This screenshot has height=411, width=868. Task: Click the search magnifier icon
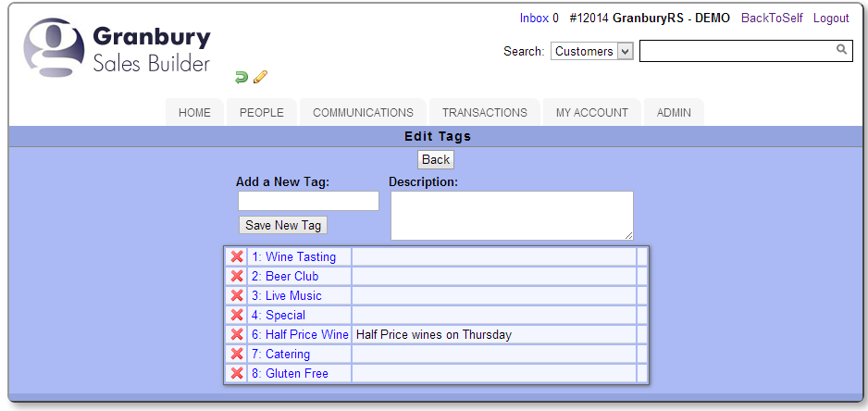[841, 50]
